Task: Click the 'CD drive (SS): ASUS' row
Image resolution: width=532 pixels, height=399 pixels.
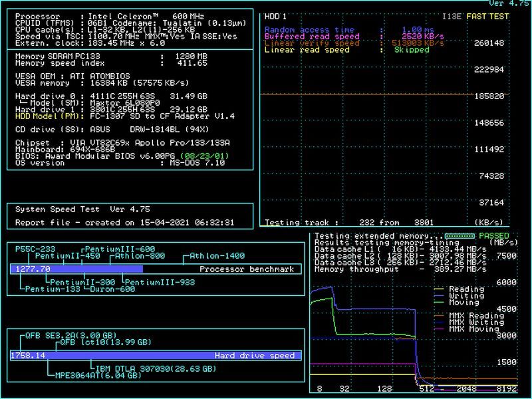Action: [112, 130]
